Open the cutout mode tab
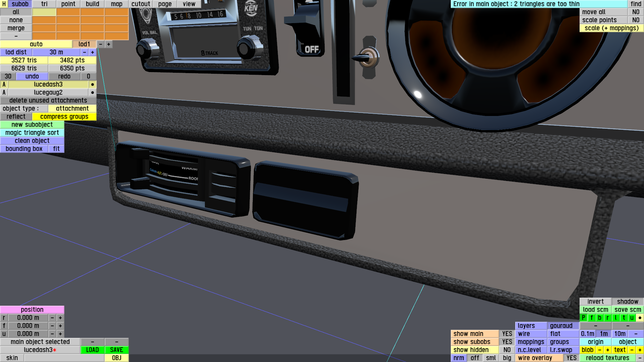 click(x=141, y=4)
